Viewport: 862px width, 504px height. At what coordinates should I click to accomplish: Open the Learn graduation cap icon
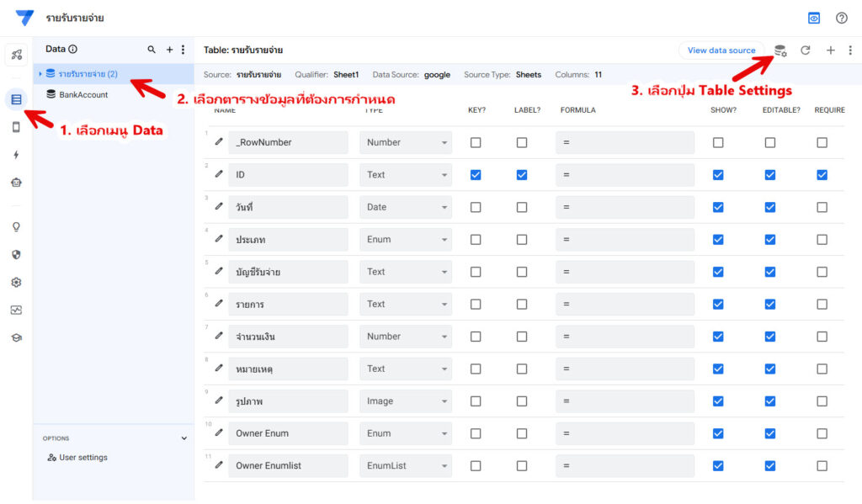[16, 337]
